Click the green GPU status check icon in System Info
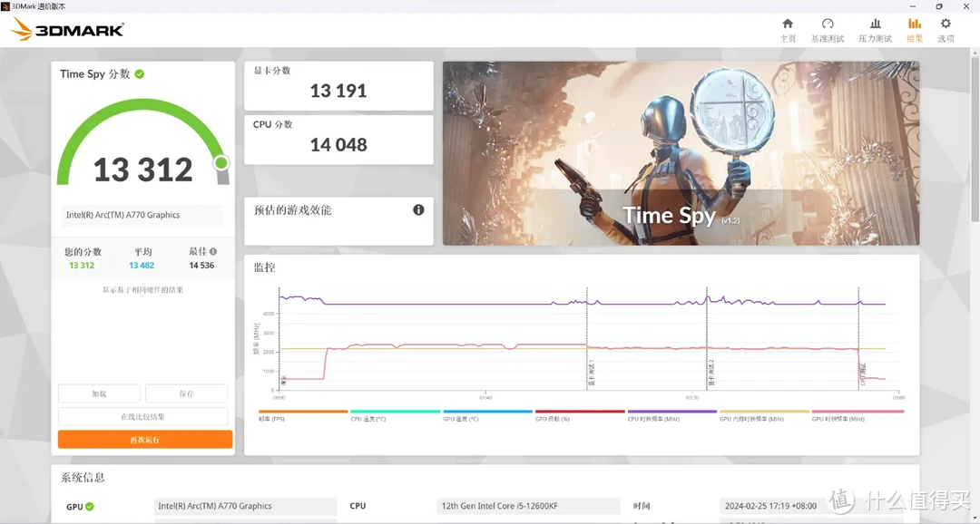980x524 pixels. click(x=89, y=507)
